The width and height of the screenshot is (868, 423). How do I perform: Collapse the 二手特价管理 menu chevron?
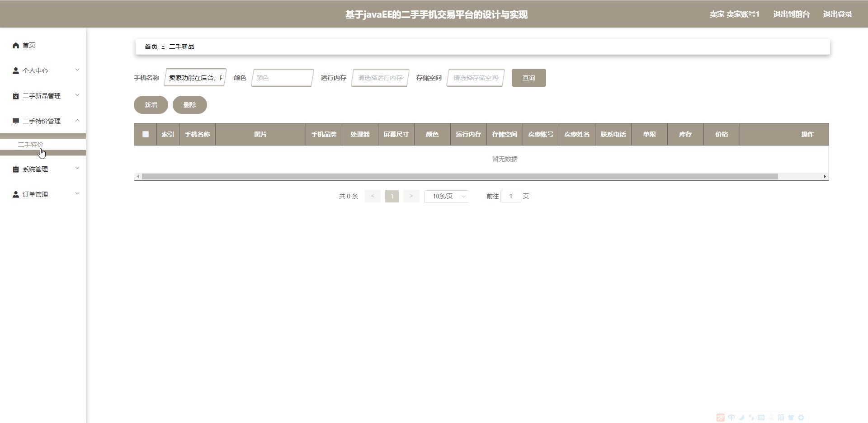(77, 120)
